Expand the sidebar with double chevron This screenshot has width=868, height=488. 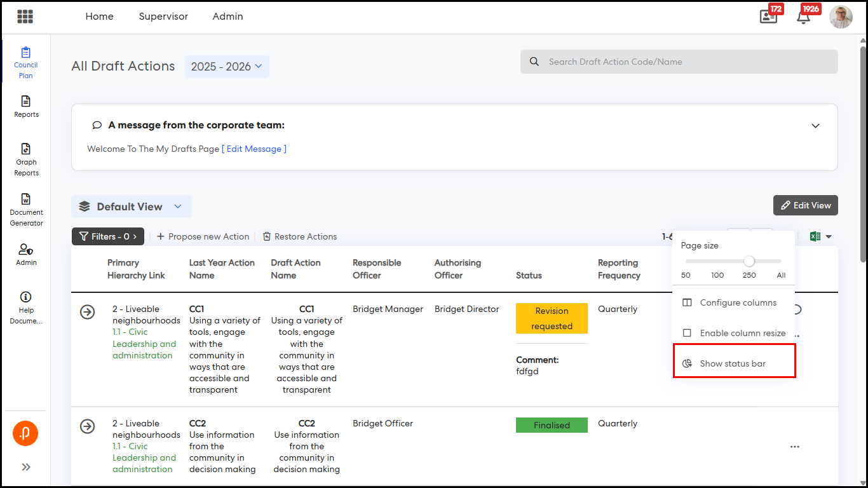26,467
